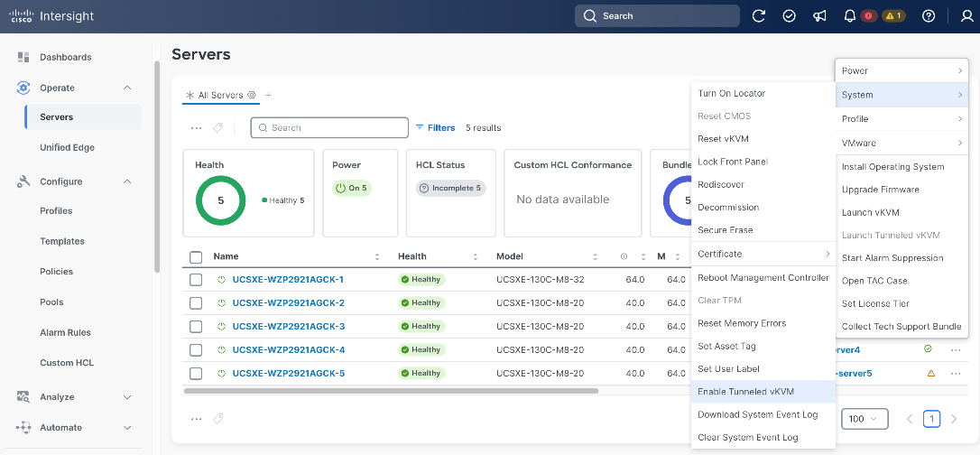Screen dimensions: 980x455
Task: Click the Operate gear icon in sidebar
Action: (23, 88)
